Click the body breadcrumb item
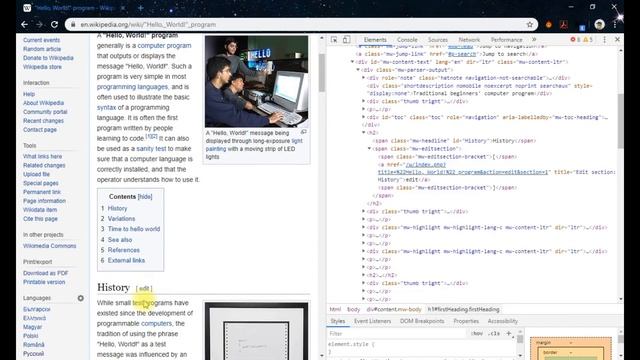This screenshot has height=360, width=640. point(353,309)
